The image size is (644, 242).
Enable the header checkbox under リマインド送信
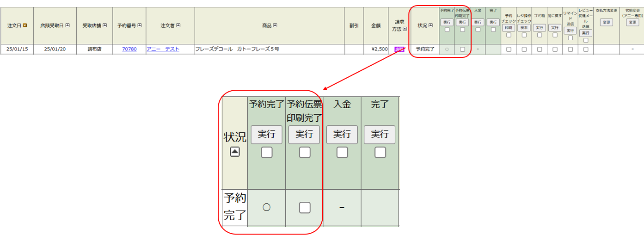(x=570, y=38)
